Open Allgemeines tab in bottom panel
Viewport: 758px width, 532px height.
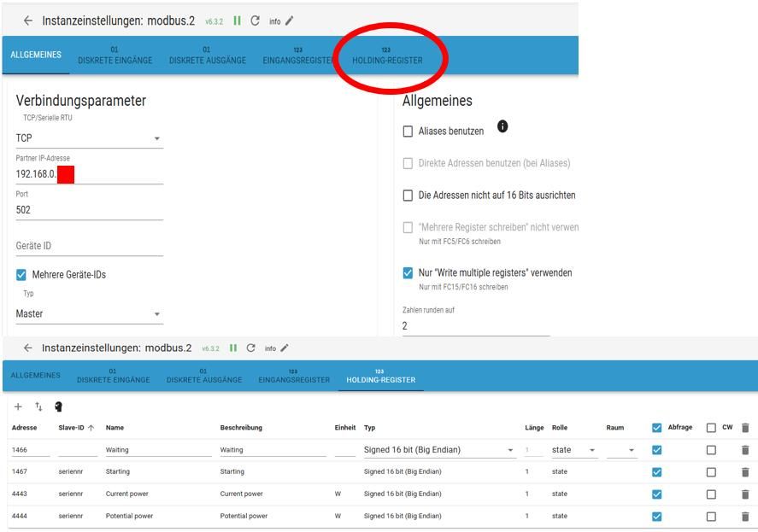tap(35, 376)
